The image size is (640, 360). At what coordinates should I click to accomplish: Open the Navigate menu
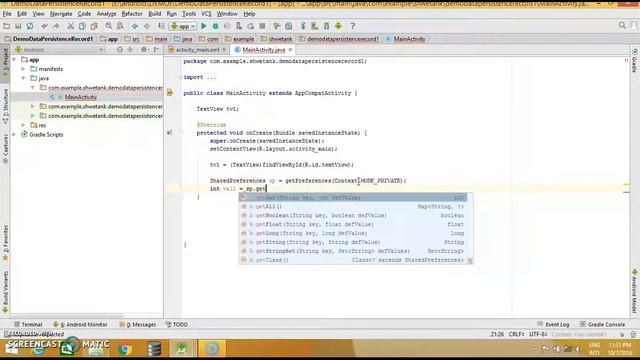tap(61, 14)
